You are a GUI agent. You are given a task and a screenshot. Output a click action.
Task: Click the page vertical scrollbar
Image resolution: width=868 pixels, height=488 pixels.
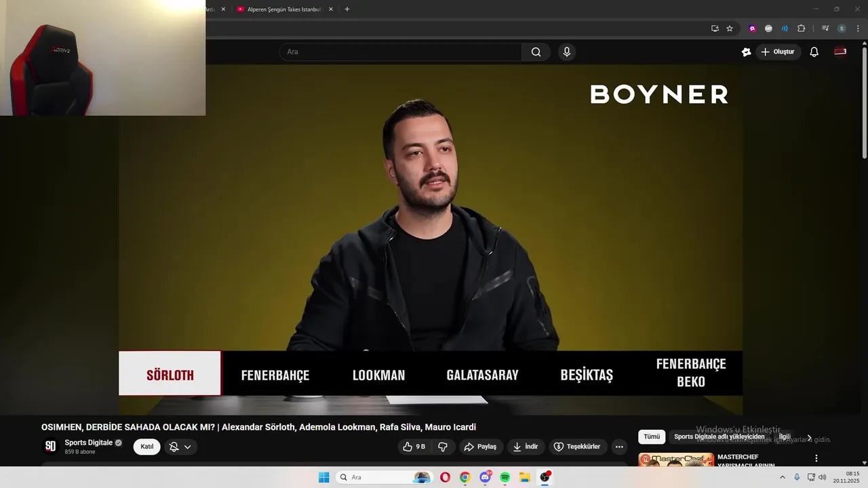864,102
